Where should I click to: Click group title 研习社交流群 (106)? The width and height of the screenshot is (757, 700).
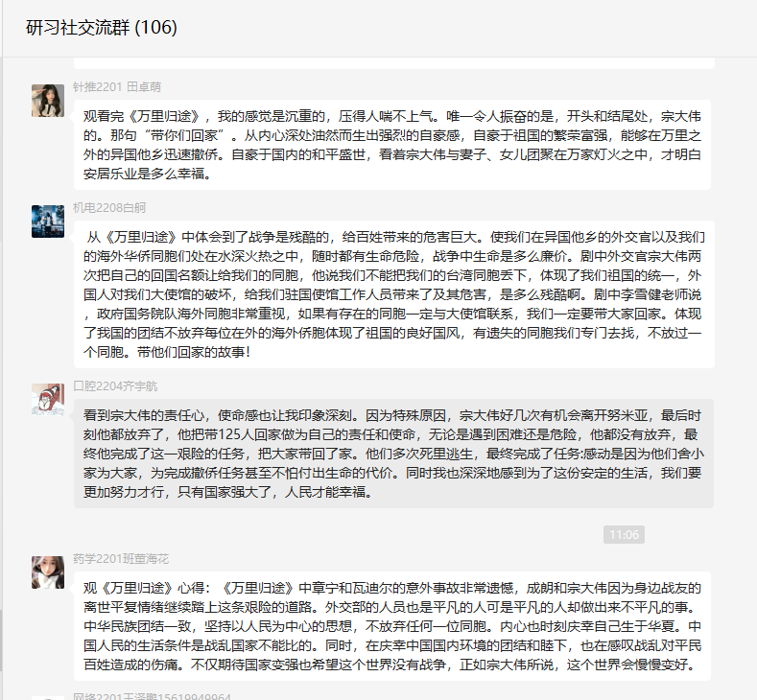coord(102,28)
